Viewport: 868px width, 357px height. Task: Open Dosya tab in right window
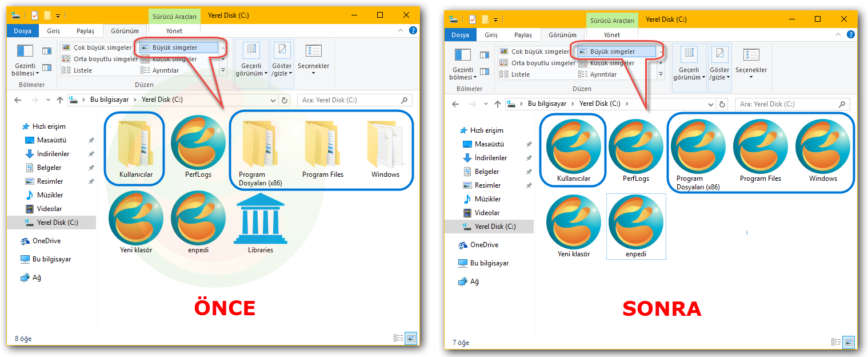(x=460, y=35)
